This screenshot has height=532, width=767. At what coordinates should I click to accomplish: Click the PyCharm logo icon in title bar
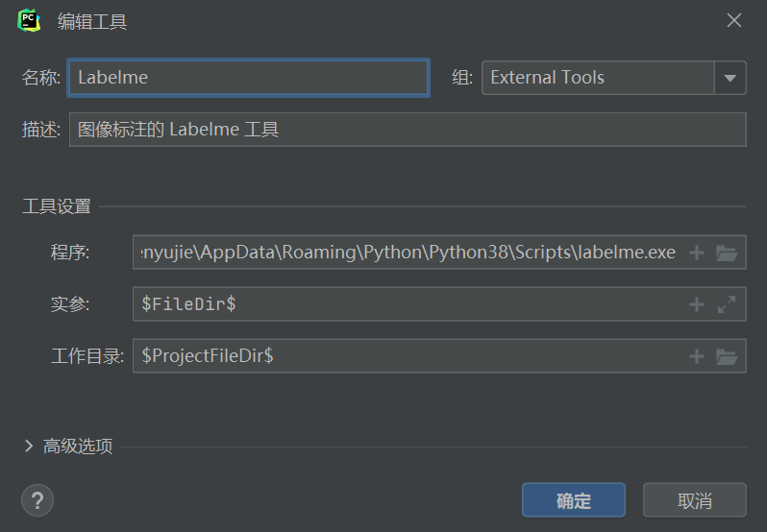[x=29, y=21]
